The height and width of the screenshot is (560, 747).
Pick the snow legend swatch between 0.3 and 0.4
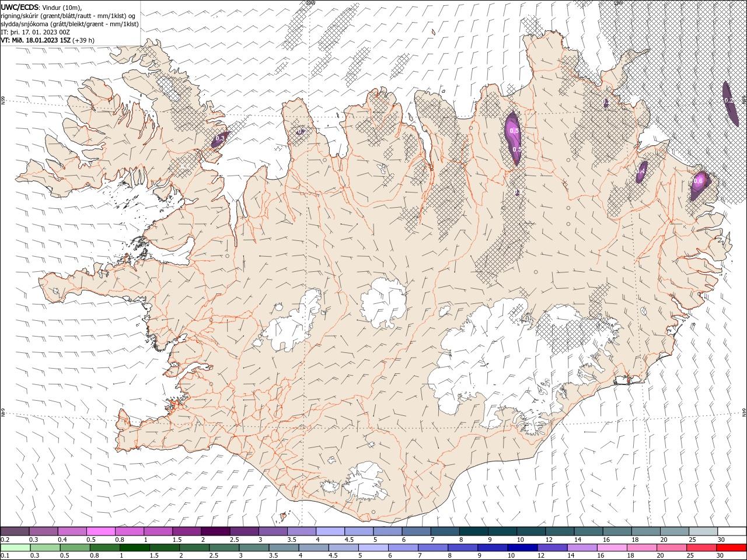click(44, 531)
